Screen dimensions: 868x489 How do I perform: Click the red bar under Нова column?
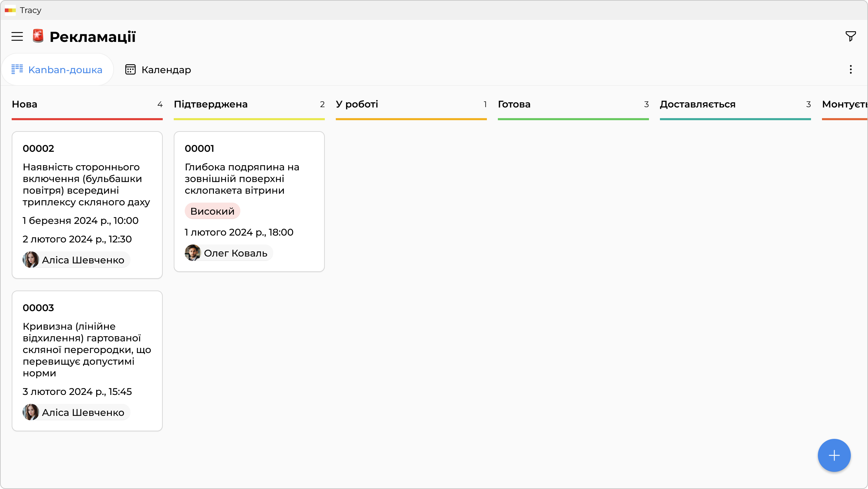pyautogui.click(x=87, y=119)
